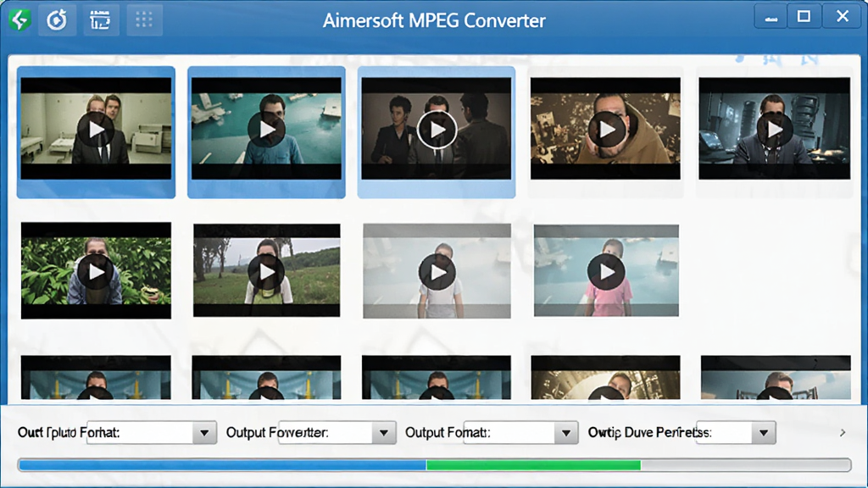
Task: Click the right chevron after the output dropdowns
Action: coord(843,433)
